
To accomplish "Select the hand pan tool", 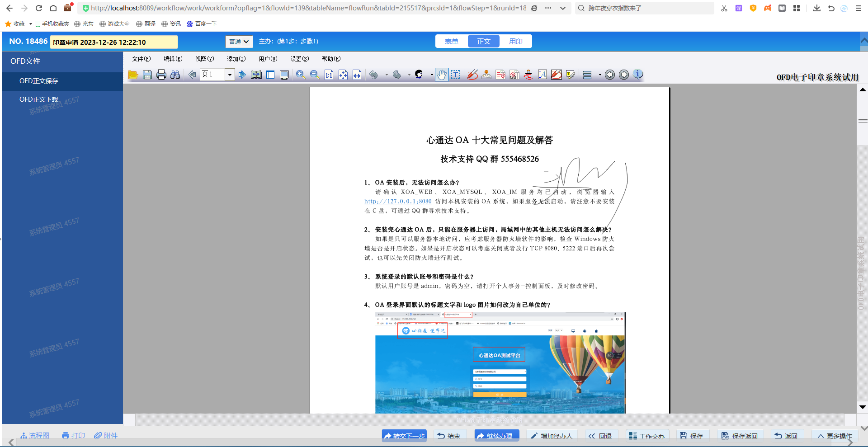I will pos(442,75).
